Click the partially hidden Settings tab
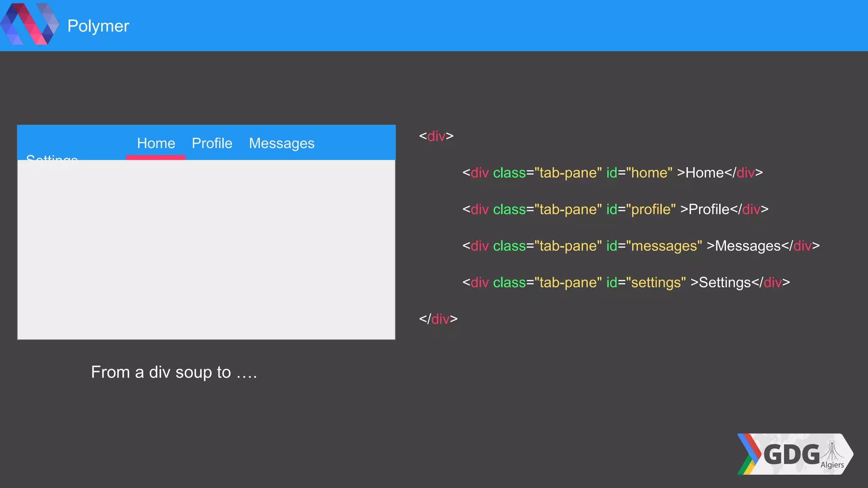Screen dimensions: 868x488 click(x=52, y=158)
